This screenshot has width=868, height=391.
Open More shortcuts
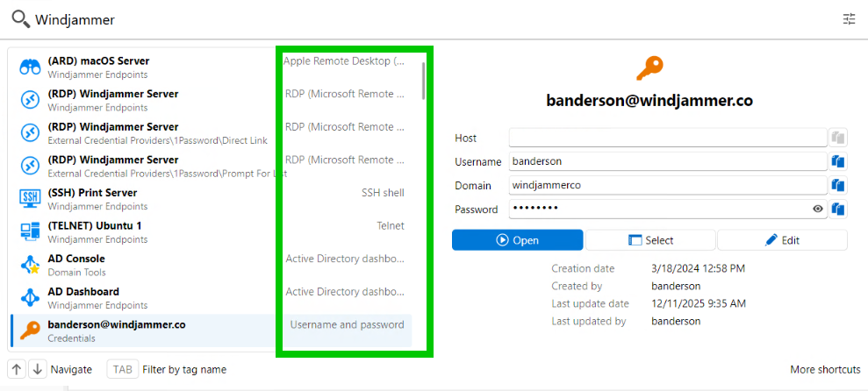tap(825, 369)
